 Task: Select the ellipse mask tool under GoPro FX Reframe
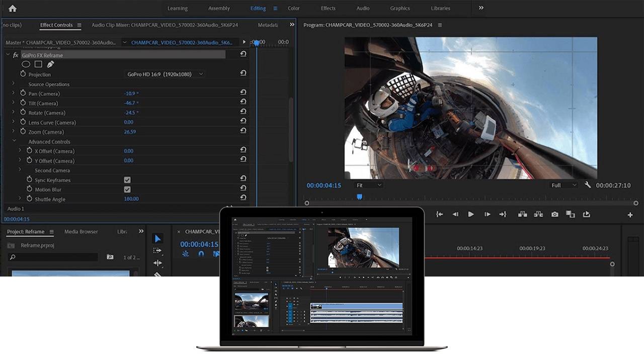(x=26, y=64)
